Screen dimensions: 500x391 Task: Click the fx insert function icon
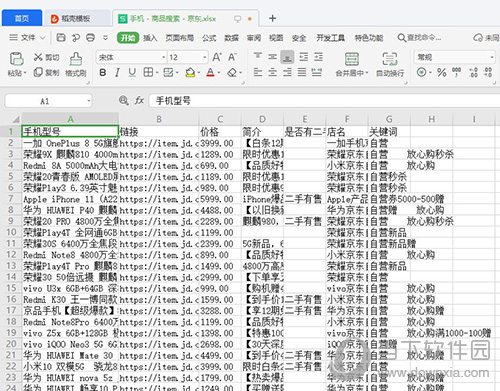(x=139, y=100)
